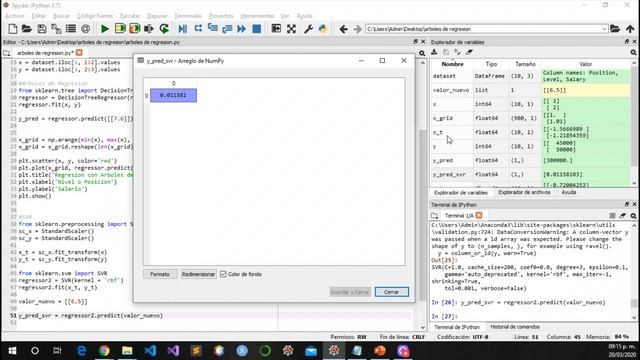Click Cerrar to dismiss the array dialog
Screen dimensions: 640x360
[391, 292]
